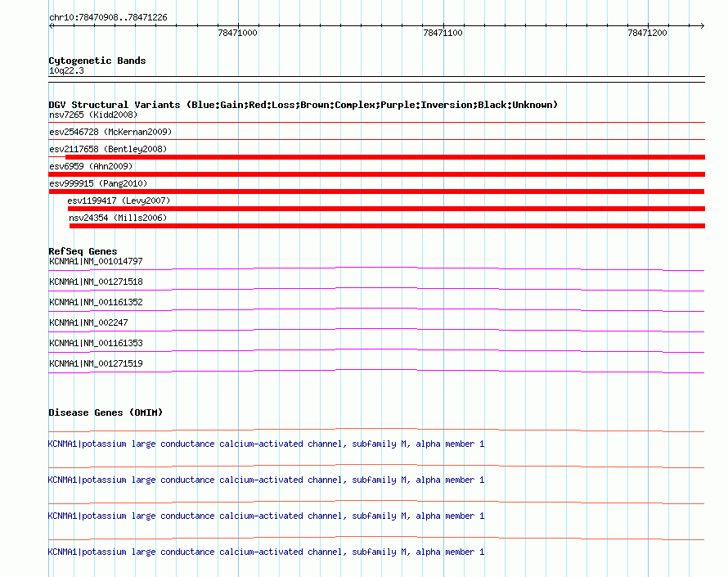
Task: Click the magenta gene line under KCNMA1|NM_001271519
Action: click(376, 371)
